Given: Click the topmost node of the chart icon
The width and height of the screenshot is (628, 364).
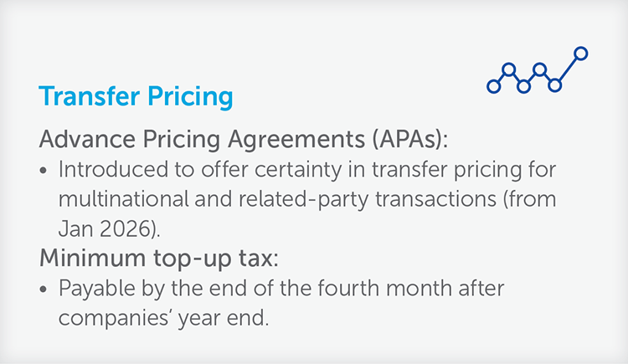Looking at the screenshot, I should point(581,54).
